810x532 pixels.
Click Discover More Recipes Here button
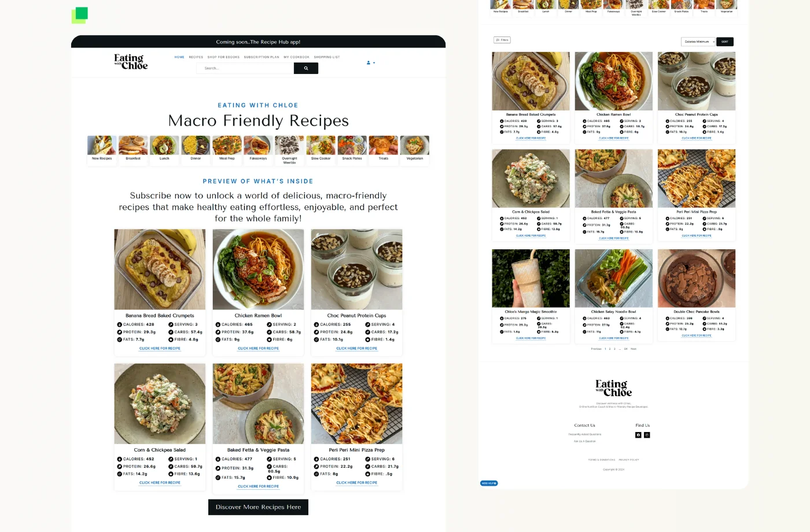click(258, 507)
